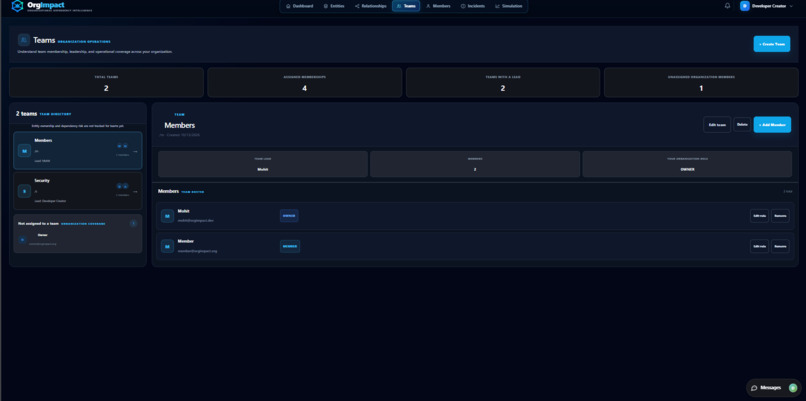Click the MEMBER role badge

click(x=290, y=246)
